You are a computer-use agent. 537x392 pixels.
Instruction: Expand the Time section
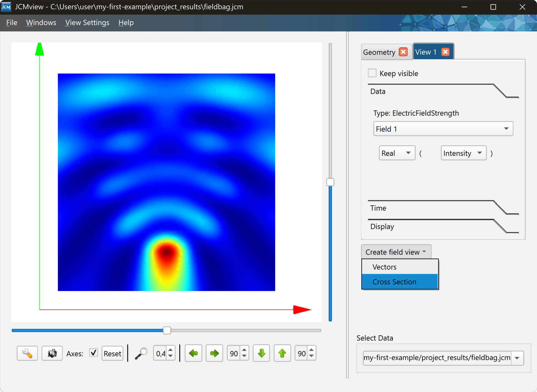pyautogui.click(x=443, y=208)
